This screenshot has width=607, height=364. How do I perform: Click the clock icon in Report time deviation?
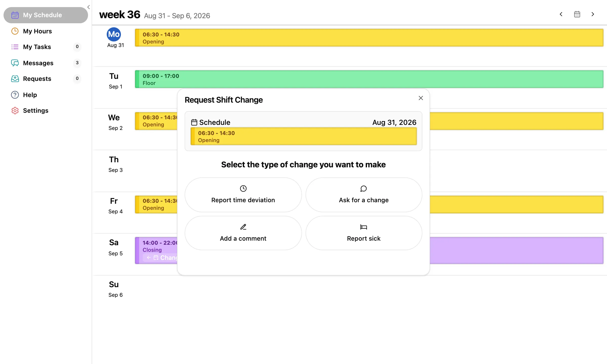click(243, 189)
